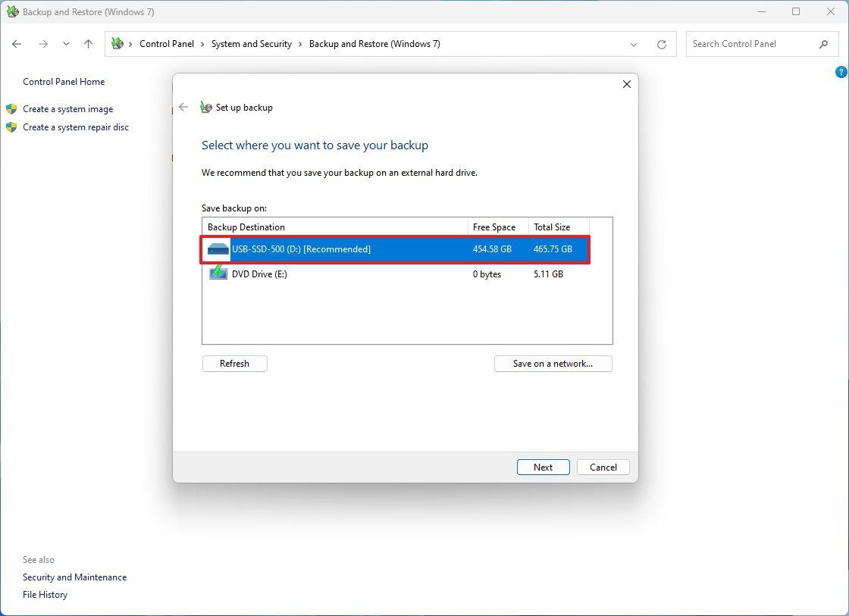Go to Control Panel Home
This screenshot has width=849, height=616.
[x=64, y=81]
